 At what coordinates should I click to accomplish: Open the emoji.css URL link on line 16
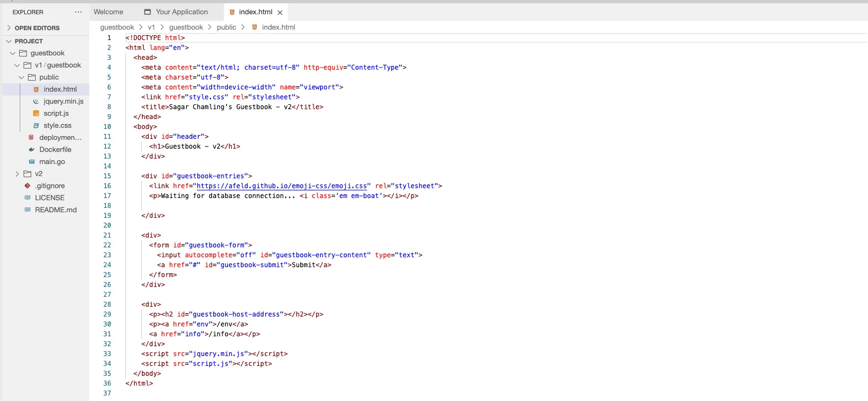click(282, 186)
